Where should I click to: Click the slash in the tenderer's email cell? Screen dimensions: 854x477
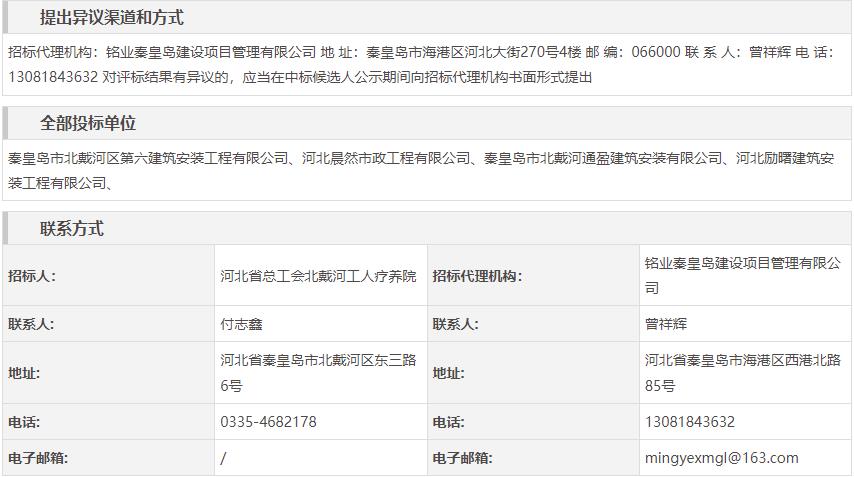click(x=224, y=458)
